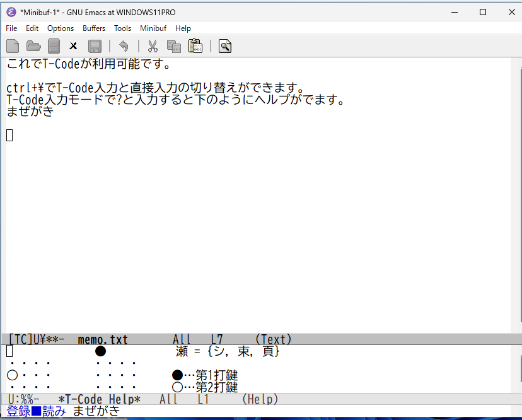Screen dimensions: 522x420
Task: Copy text with the Copy toolbar icon
Action: [x=174, y=46]
